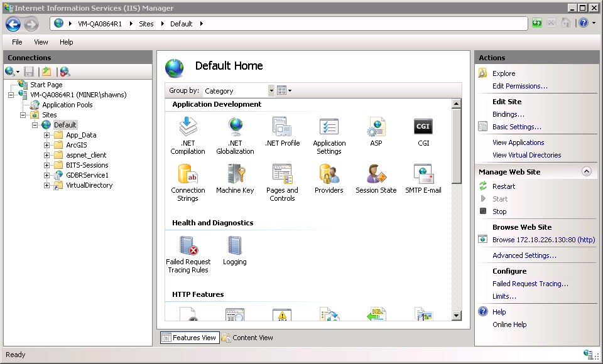This screenshot has width=603, height=364.
Task: Open the .NET Compilation feature
Action: click(x=188, y=136)
